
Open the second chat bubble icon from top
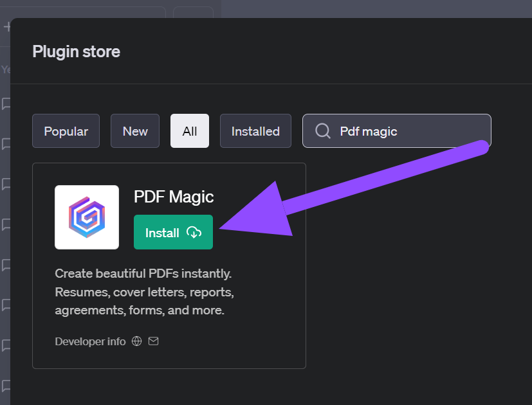point(6,144)
